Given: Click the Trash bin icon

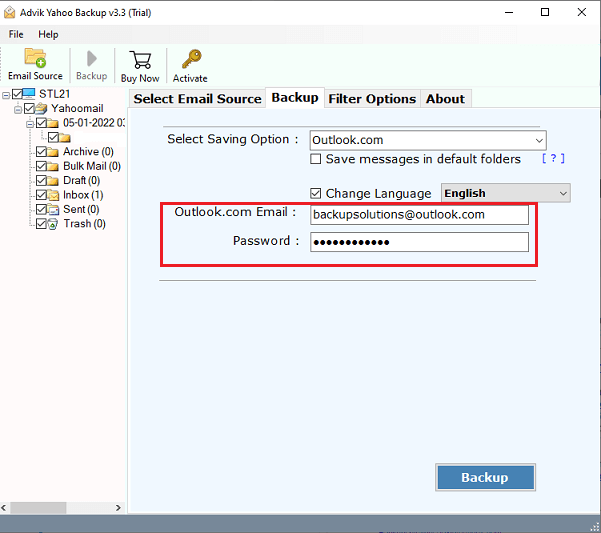Looking at the screenshot, I should tap(53, 224).
